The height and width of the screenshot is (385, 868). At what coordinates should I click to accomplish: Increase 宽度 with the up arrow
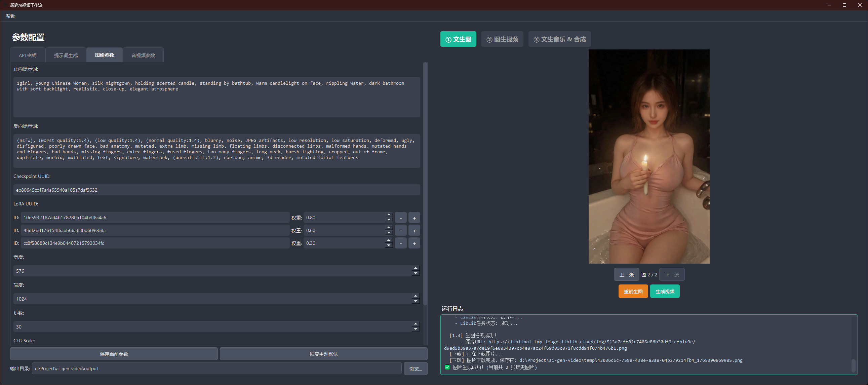(x=416, y=268)
